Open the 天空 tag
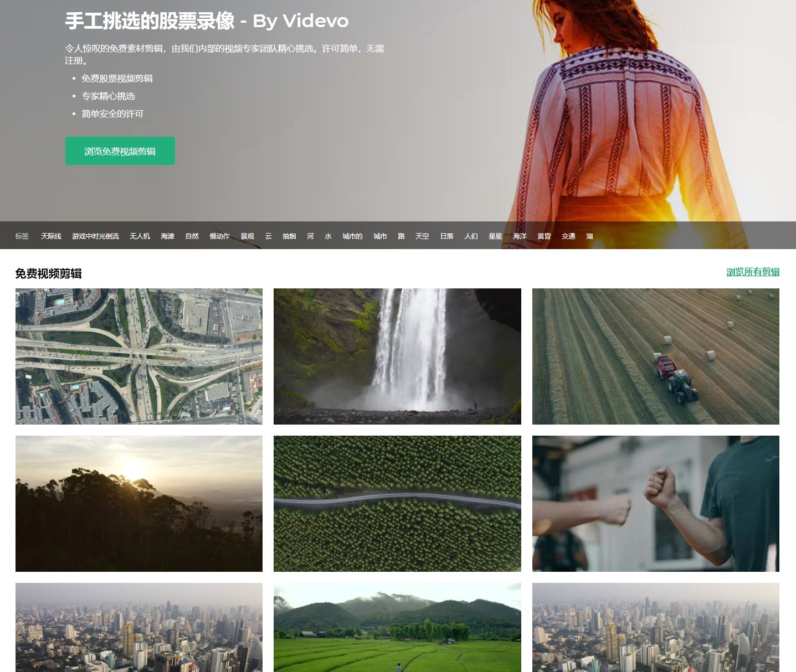796x672 pixels. click(422, 236)
